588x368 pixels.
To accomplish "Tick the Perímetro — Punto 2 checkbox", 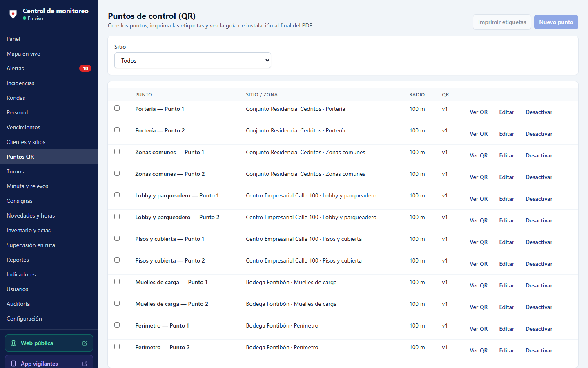I will pyautogui.click(x=117, y=347).
